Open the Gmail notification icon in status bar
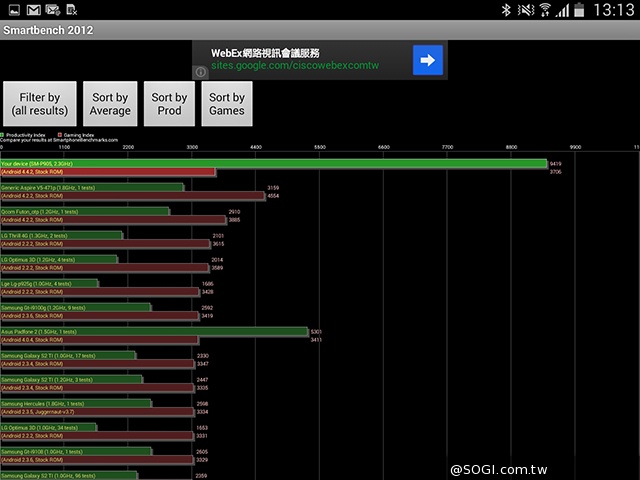The height and width of the screenshot is (480, 640). (34, 10)
